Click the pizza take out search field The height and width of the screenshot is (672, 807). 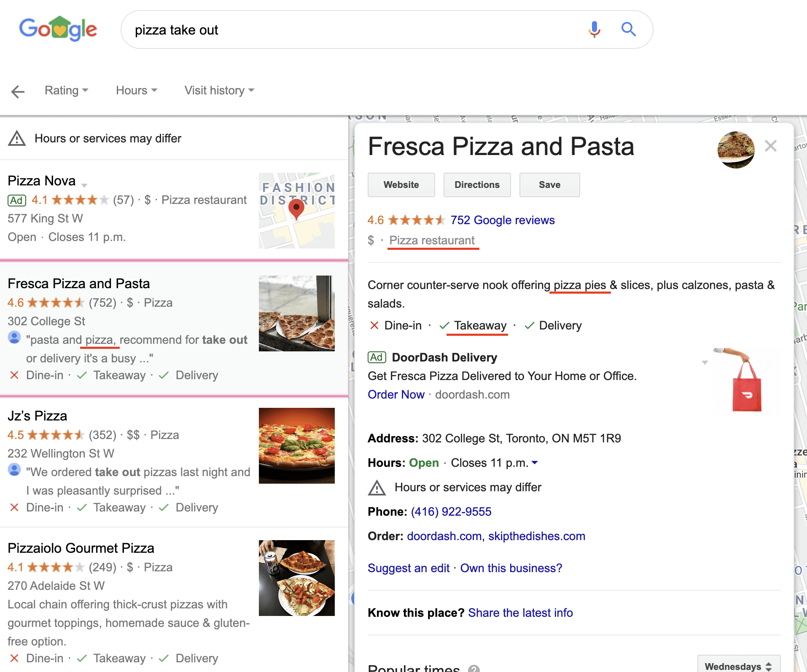pyautogui.click(x=354, y=30)
